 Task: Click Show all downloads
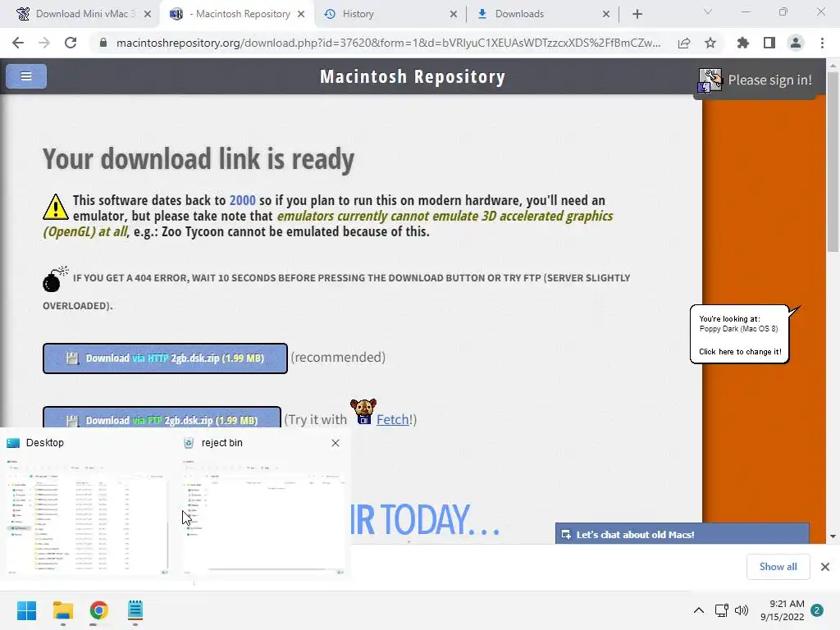pos(778,567)
